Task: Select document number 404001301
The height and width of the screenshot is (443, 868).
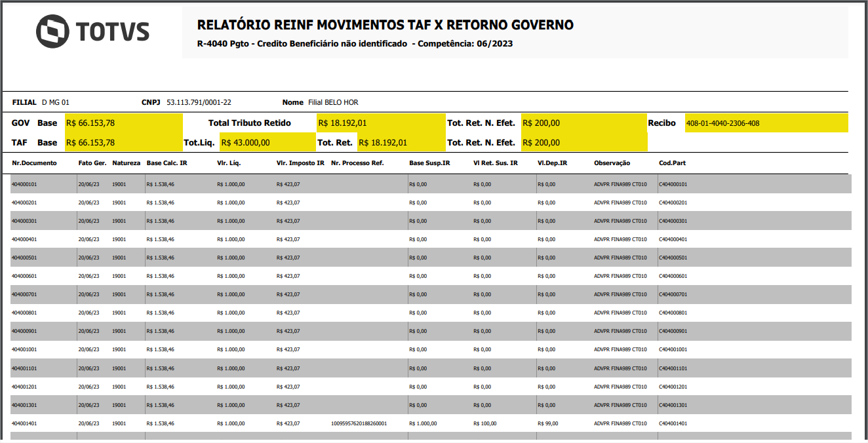Action: [24, 406]
